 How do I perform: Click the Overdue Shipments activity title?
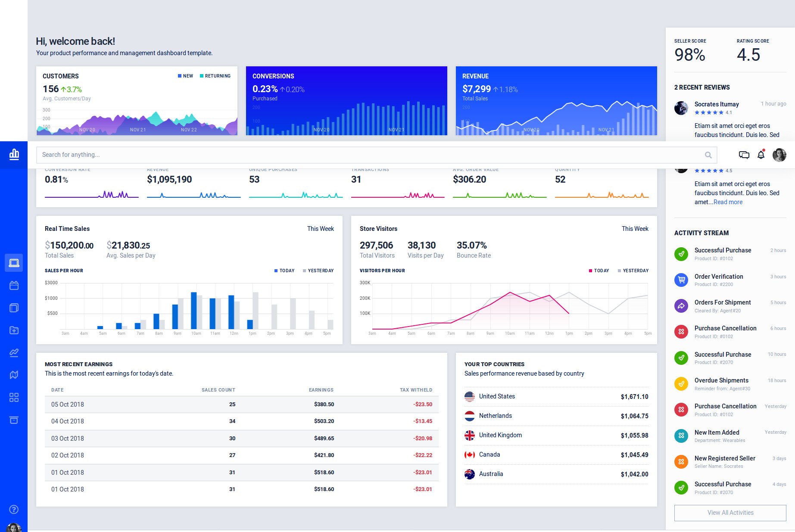(721, 380)
